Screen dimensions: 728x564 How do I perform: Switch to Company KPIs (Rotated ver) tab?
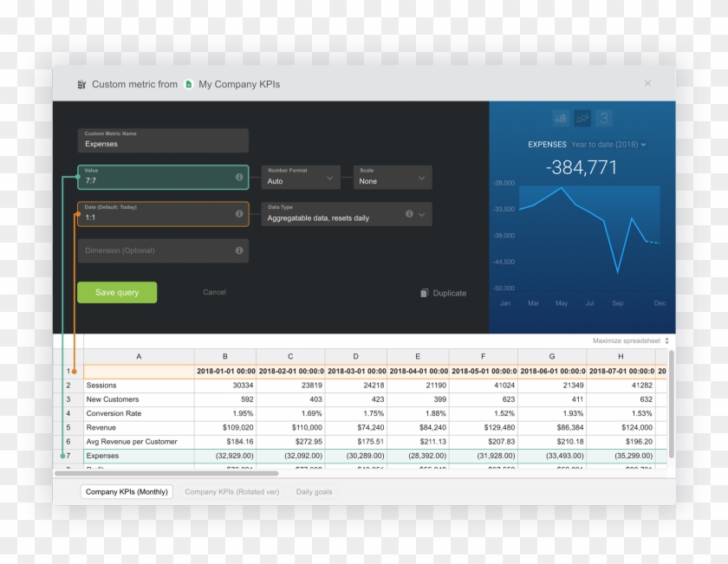(x=231, y=492)
